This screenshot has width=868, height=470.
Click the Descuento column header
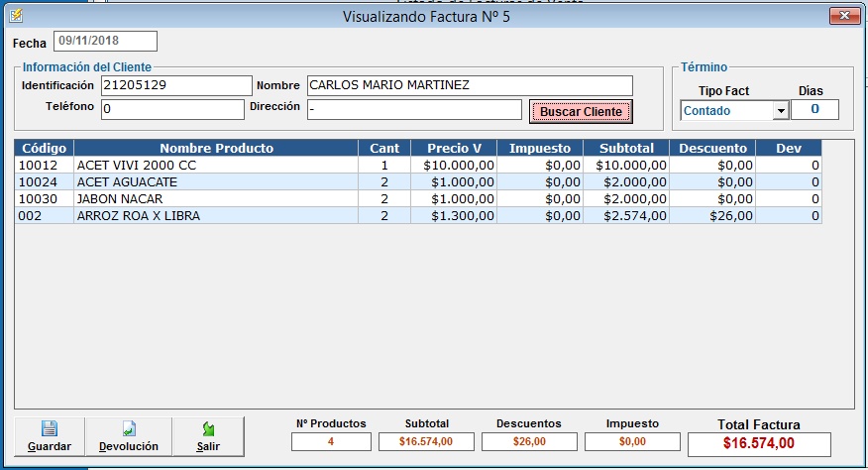point(712,148)
